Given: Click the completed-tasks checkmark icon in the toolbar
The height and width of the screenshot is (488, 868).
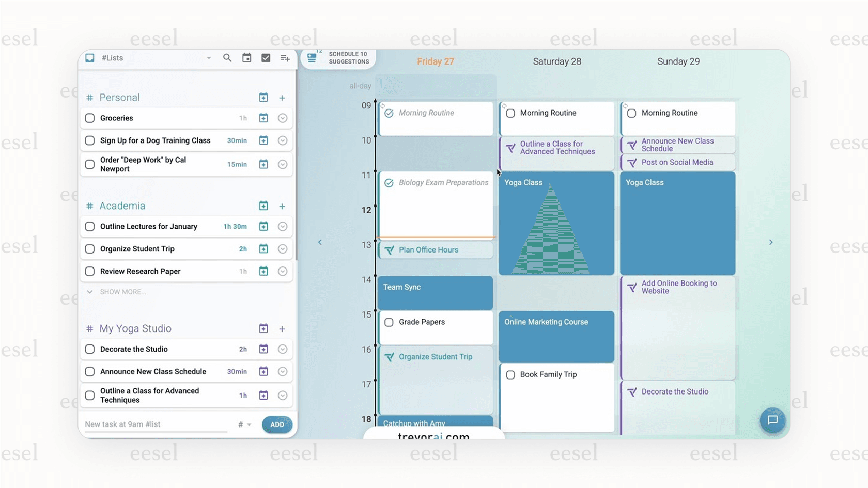Looking at the screenshot, I should click(266, 58).
